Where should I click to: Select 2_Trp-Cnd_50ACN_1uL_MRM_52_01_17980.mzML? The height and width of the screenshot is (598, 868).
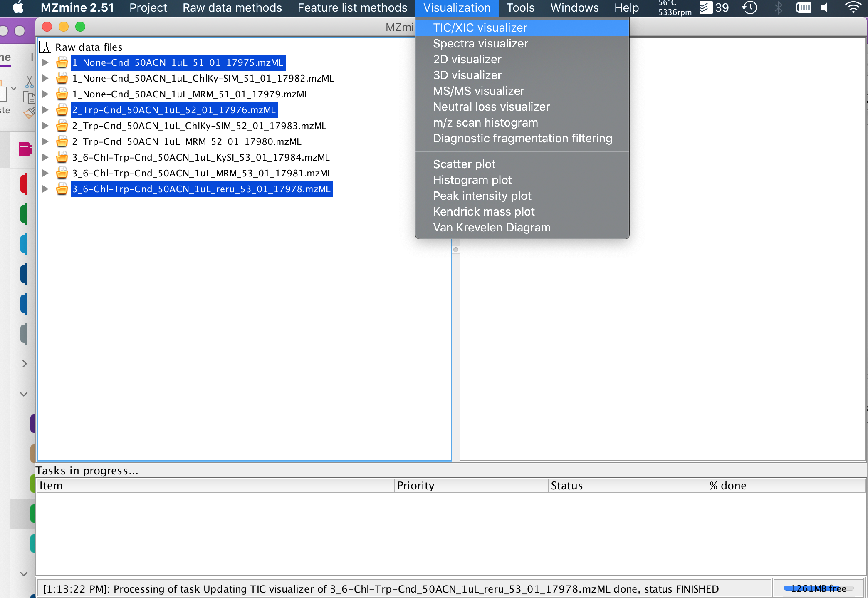point(187,141)
